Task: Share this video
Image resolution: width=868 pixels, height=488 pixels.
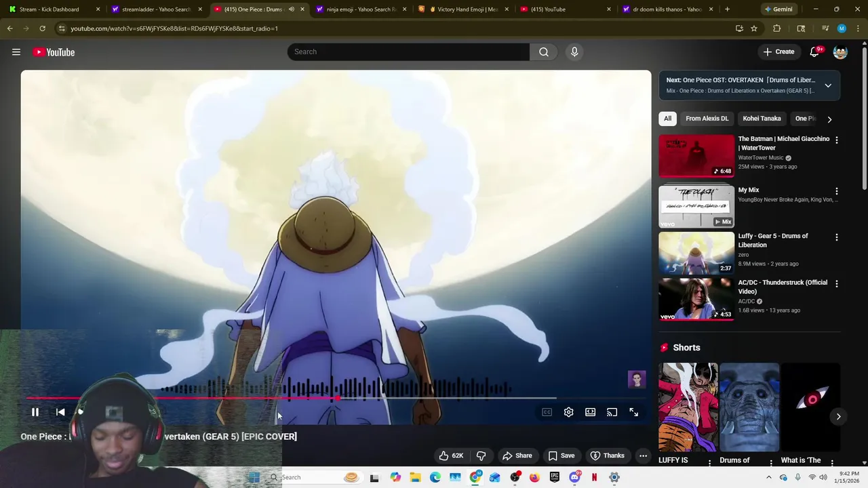Action: [517, 455]
